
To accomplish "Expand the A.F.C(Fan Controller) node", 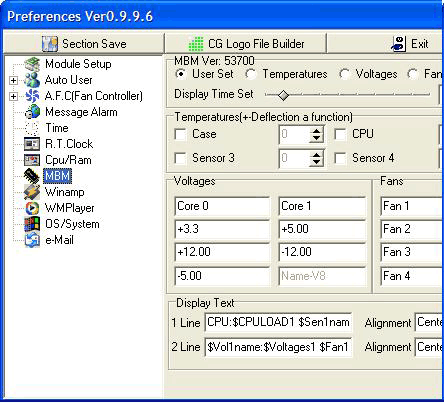I will pyautogui.click(x=13, y=96).
